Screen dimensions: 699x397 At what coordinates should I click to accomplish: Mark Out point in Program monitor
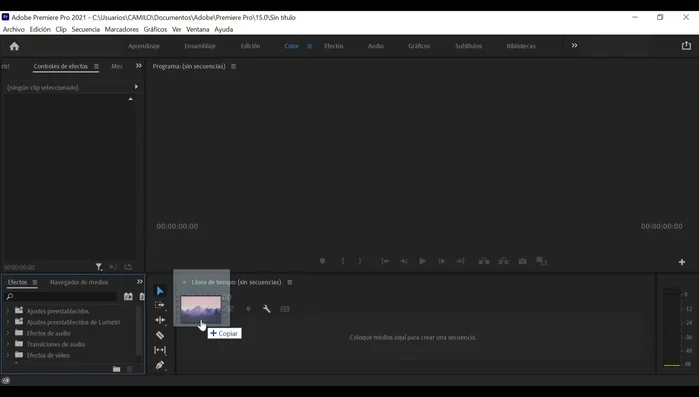360,261
